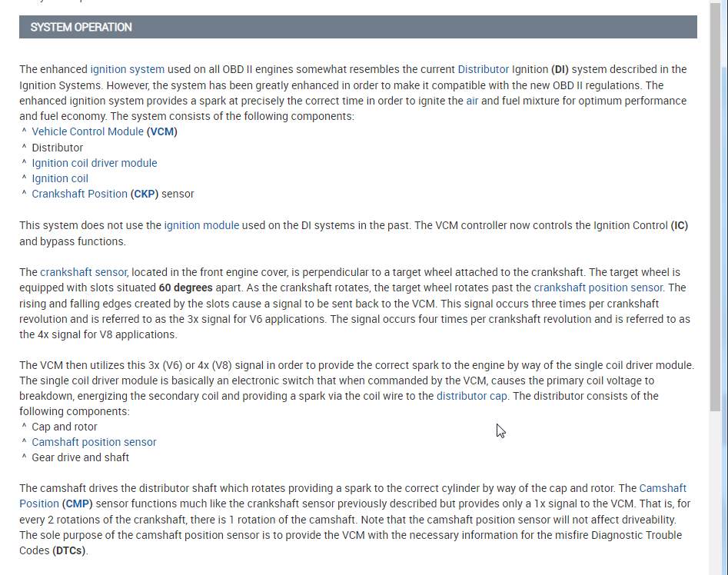Open the 'distributor cap' link
This screenshot has width=728, height=575.
pos(472,396)
